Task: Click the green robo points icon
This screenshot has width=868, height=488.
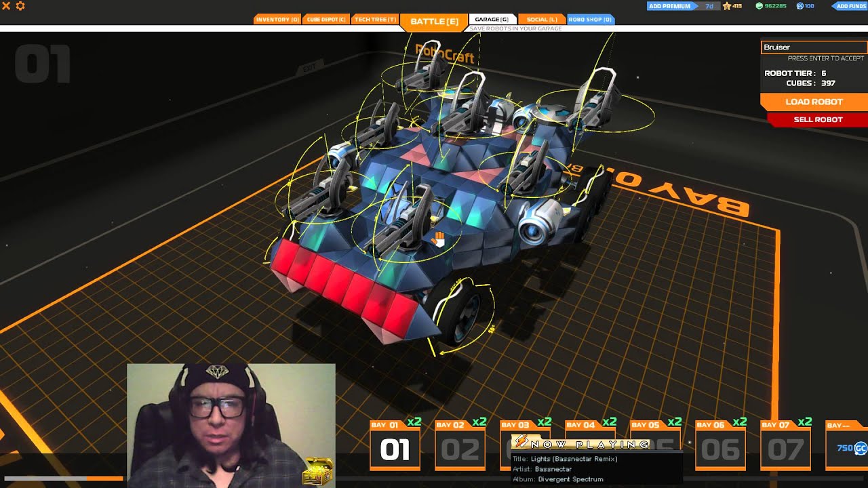Action: pos(759,6)
